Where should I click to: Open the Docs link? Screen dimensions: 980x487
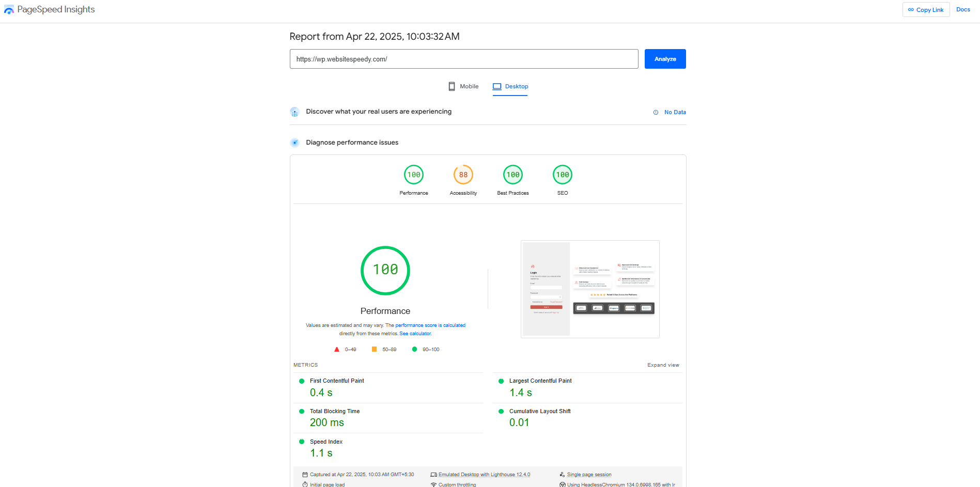pyautogui.click(x=963, y=9)
